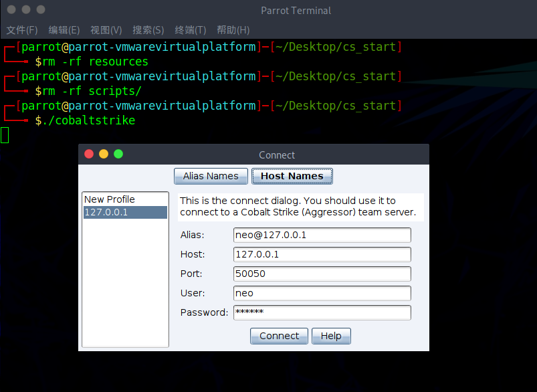The width and height of the screenshot is (537, 392).
Task: Open the 搜索(S) terminal menu
Action: pos(148,30)
